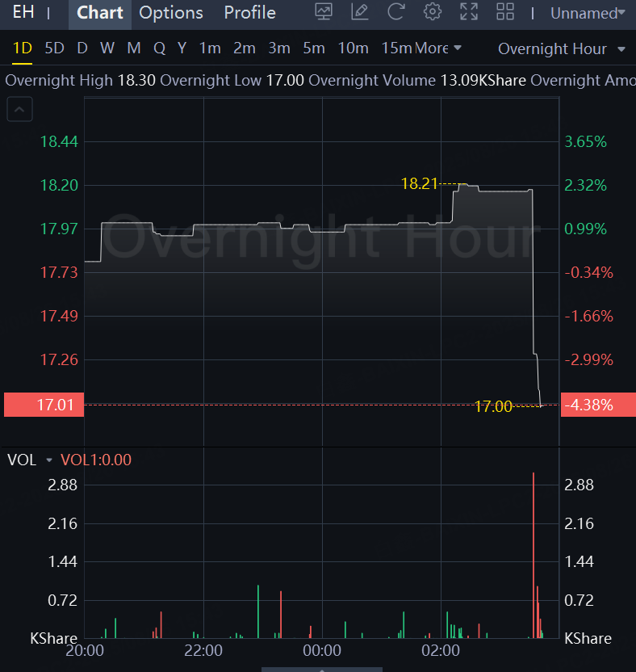This screenshot has width=636, height=672.
Task: Collapse the panel with the up-chevron box
Action: [x=19, y=109]
